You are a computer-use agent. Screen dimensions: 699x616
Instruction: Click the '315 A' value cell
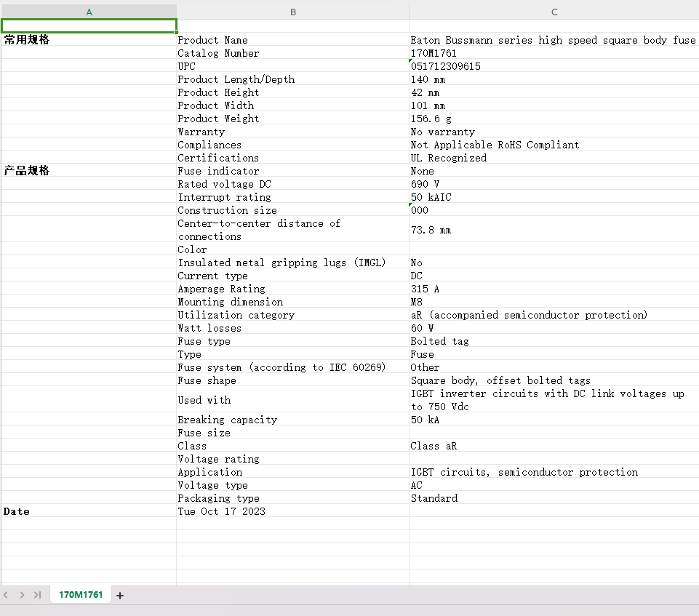[554, 289]
